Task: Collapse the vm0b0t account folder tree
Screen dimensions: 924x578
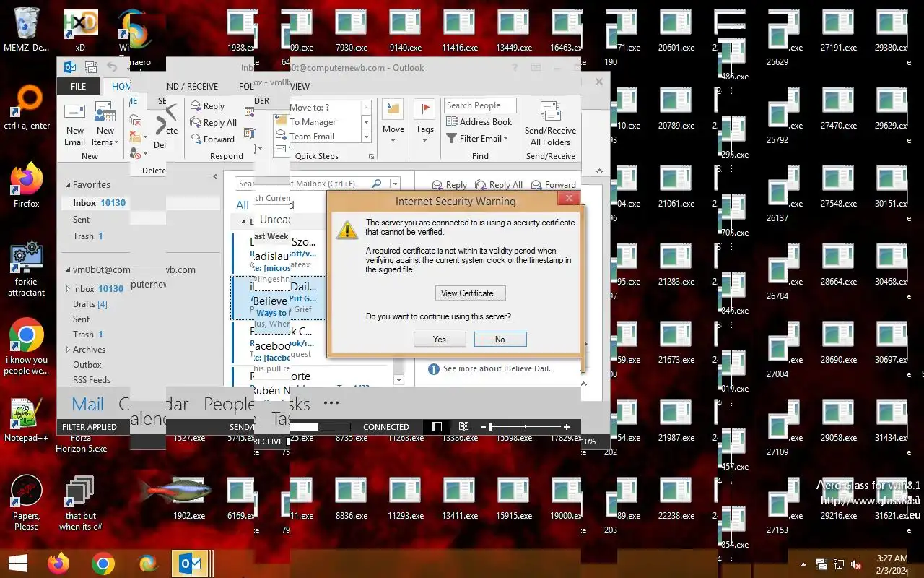Action: point(68,270)
